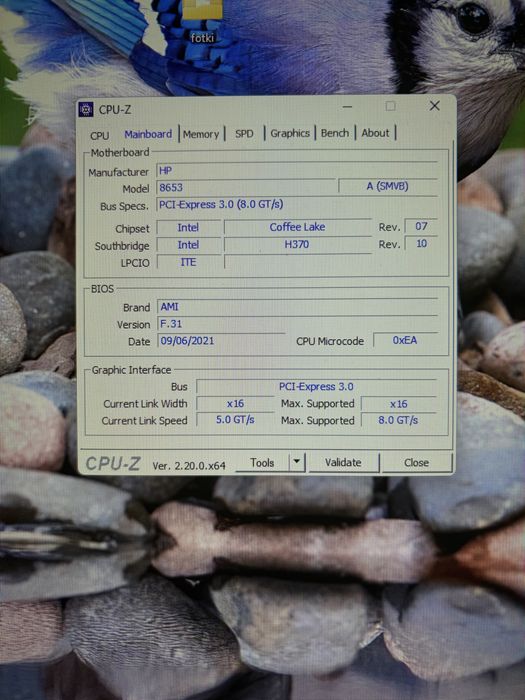The height and width of the screenshot is (700, 525).
Task: Select BIOS version F.31
Action: pyautogui.click(x=297, y=324)
